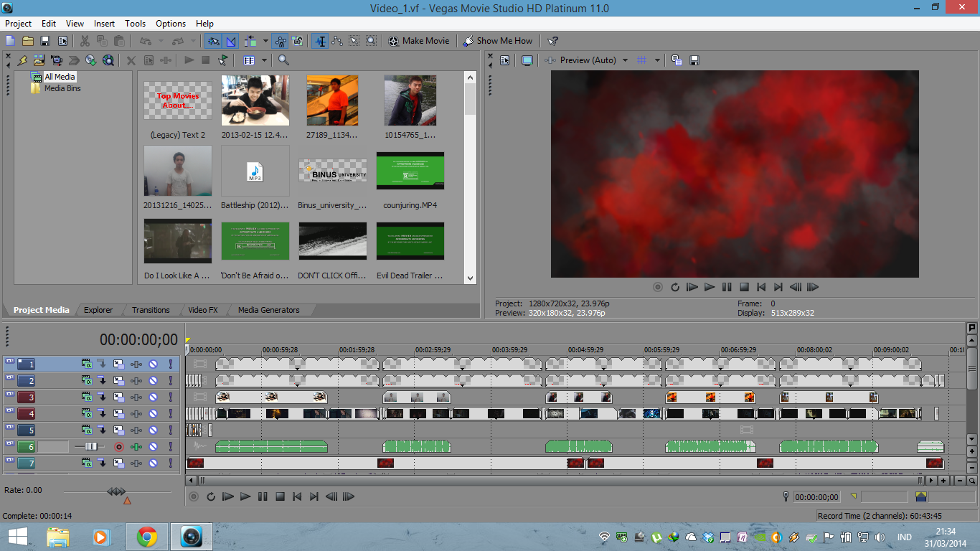Mute video track 4

(x=153, y=413)
